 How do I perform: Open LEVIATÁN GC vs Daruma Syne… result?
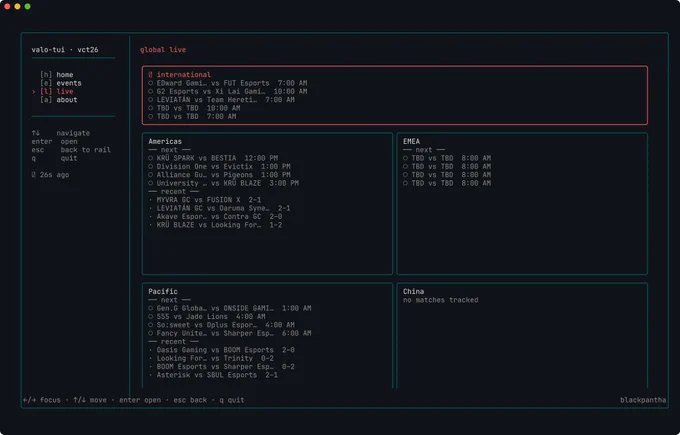coord(219,208)
